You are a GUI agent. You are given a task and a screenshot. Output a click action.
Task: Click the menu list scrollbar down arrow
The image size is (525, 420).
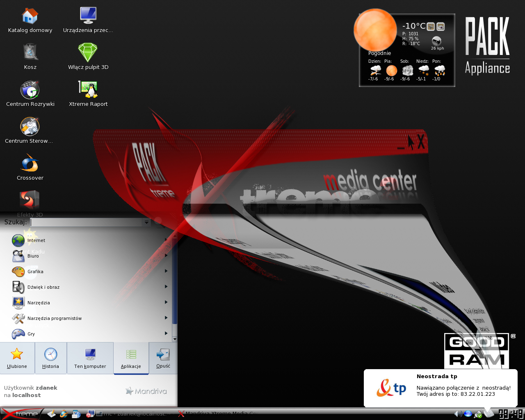pos(175,339)
